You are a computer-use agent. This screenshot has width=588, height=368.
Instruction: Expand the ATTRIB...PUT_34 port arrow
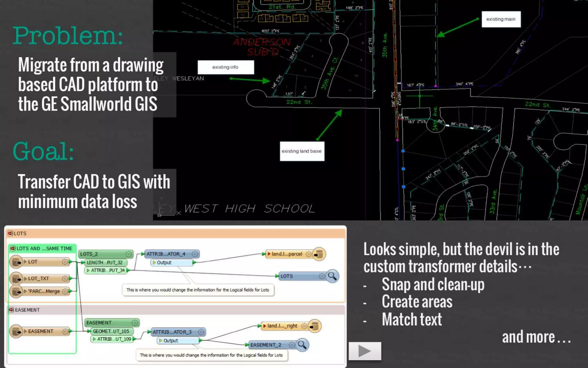(x=88, y=270)
